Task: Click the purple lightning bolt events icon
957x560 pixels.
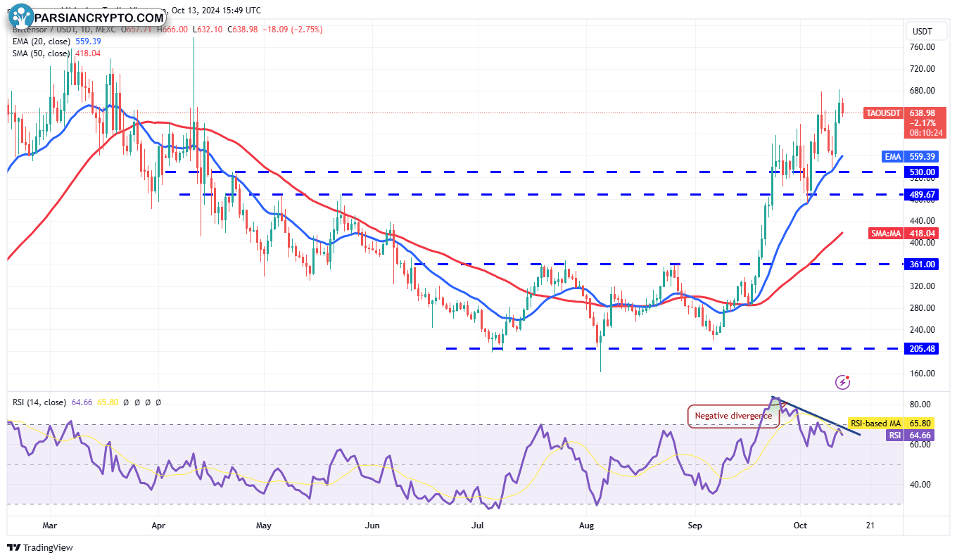Action: click(842, 382)
